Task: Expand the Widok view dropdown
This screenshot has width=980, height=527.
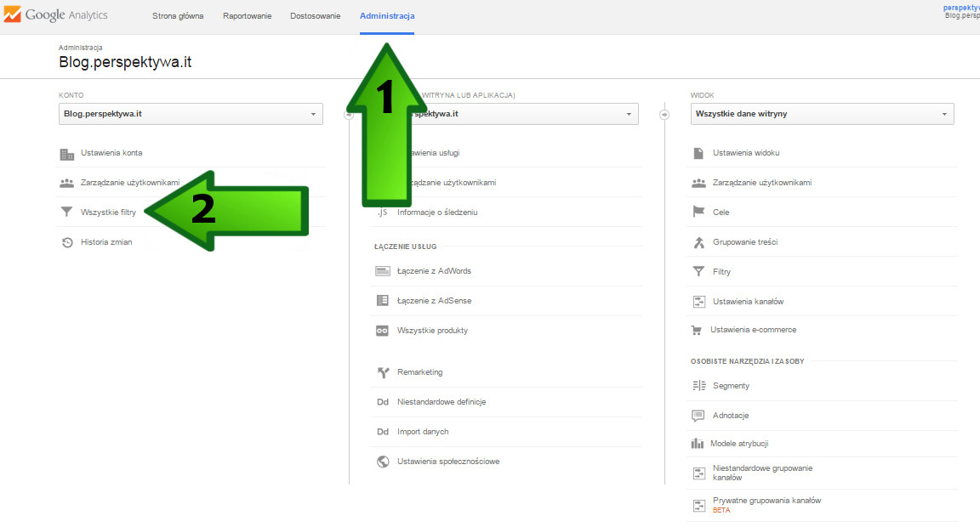Action: (822, 114)
